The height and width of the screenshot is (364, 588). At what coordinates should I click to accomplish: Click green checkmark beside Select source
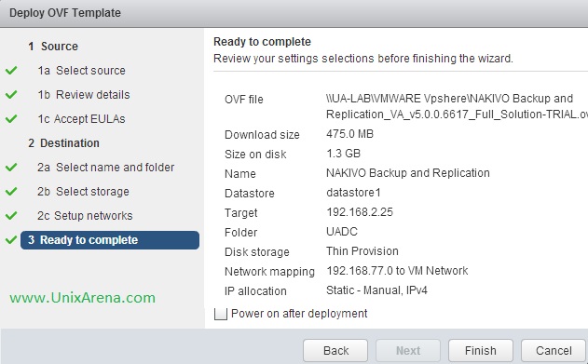(x=11, y=70)
